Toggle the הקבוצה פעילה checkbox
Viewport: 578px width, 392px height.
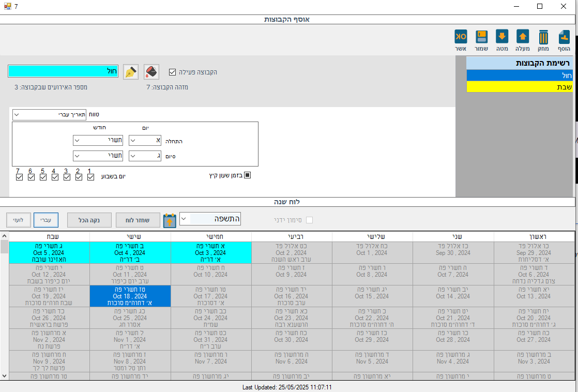173,72
